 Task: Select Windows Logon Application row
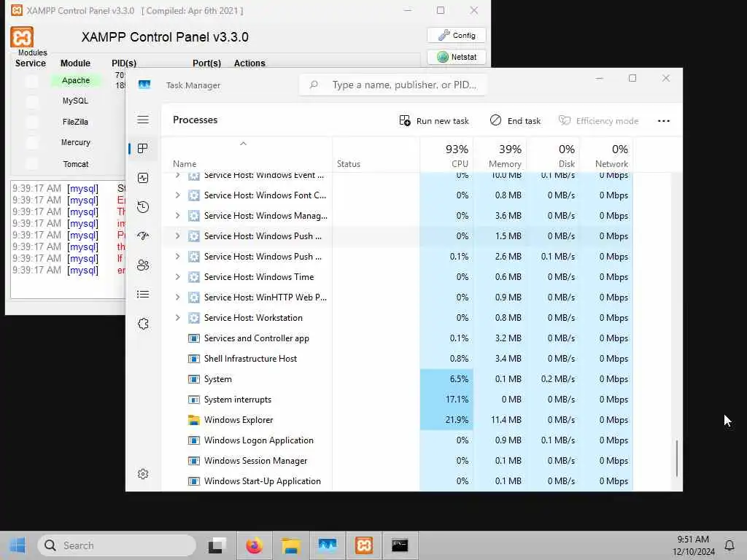(x=398, y=440)
